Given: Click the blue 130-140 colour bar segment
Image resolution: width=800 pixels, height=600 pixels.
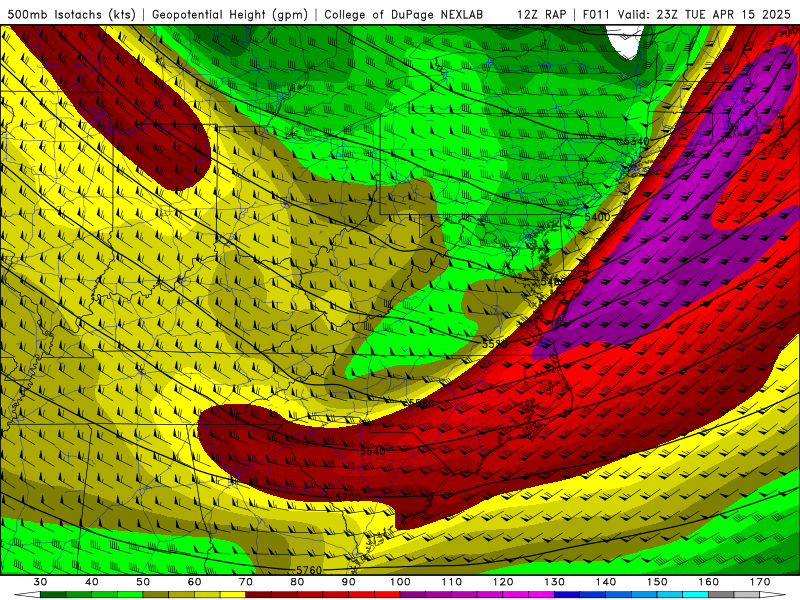Looking at the screenshot, I should (580, 595).
